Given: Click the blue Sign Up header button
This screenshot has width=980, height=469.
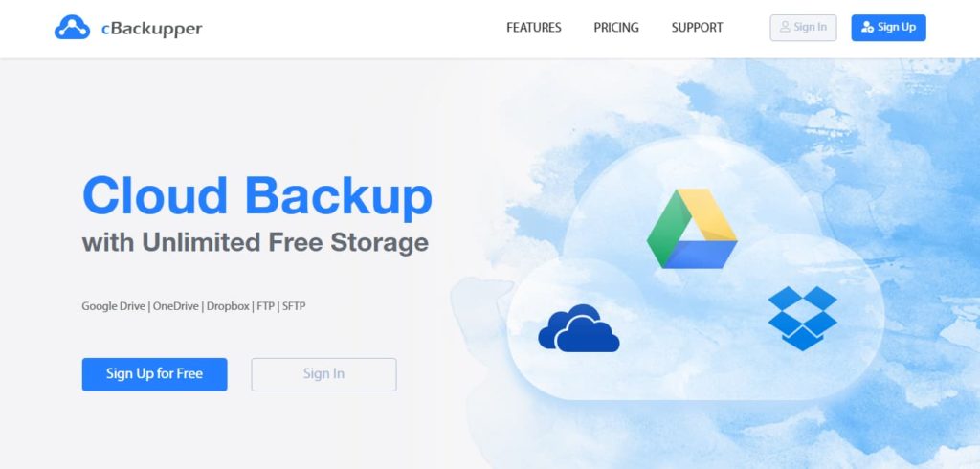Looking at the screenshot, I should pos(888,28).
